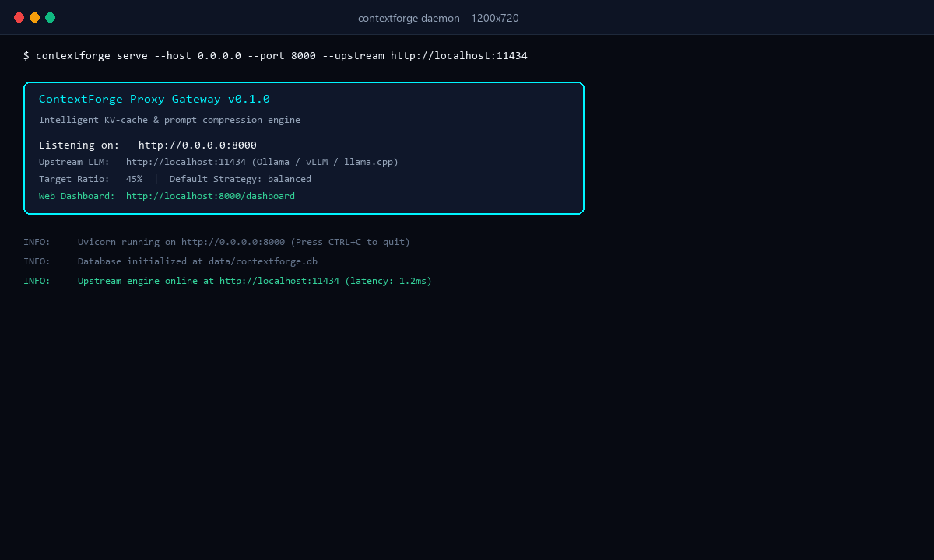Click the '45%' target ratio value
The width and height of the screenshot is (934, 560).
point(134,179)
